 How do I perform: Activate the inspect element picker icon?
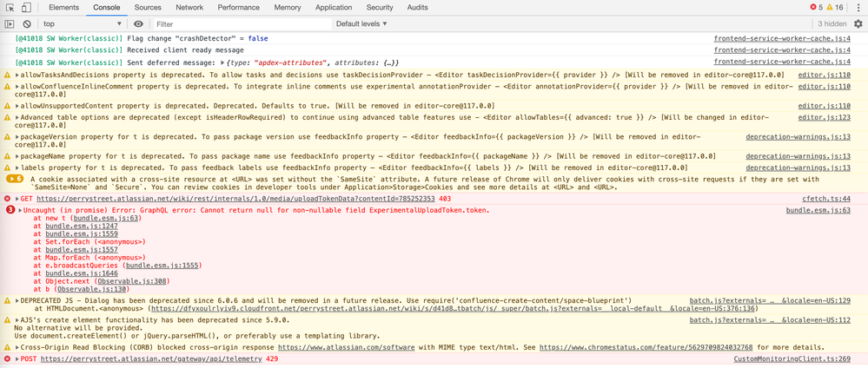tap(10, 7)
